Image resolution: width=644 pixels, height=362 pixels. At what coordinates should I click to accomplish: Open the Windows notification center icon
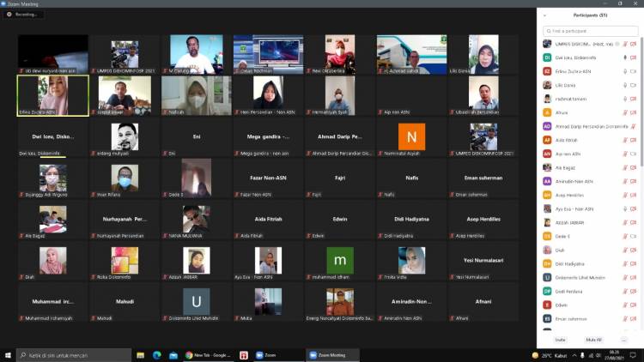click(637, 354)
